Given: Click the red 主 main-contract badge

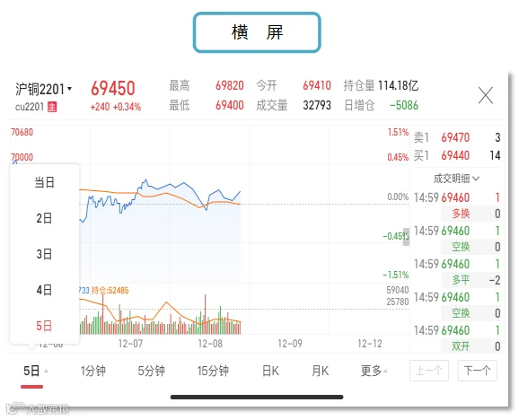Looking at the screenshot, I should point(52,107).
